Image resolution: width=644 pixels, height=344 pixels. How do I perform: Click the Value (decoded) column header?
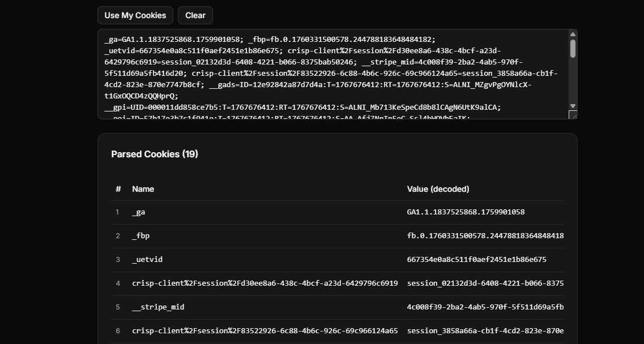438,188
